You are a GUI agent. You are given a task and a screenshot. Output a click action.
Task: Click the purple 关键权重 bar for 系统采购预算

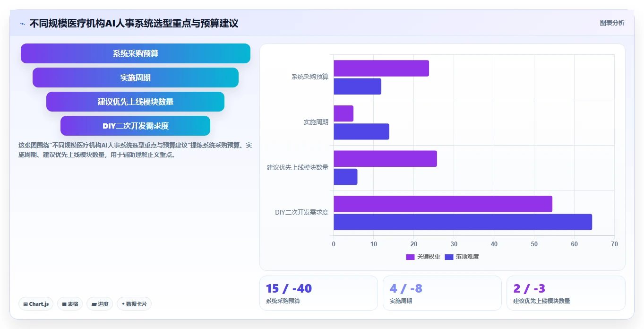click(x=381, y=68)
